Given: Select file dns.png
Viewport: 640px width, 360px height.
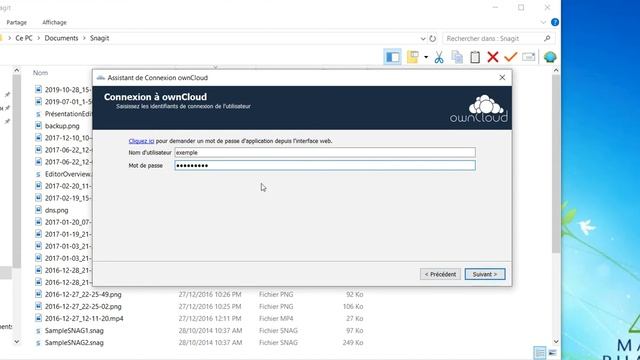Looking at the screenshot, I should (x=56, y=210).
